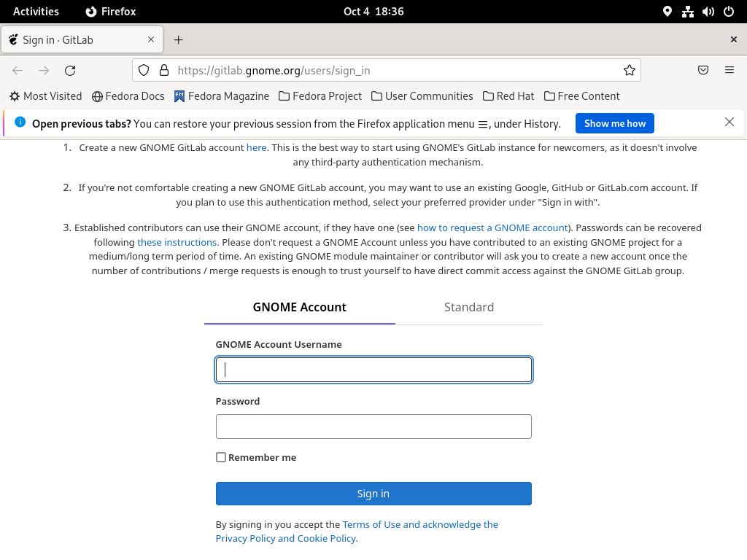Click the browser Forward arrow
The height and width of the screenshot is (560, 747).
44,71
